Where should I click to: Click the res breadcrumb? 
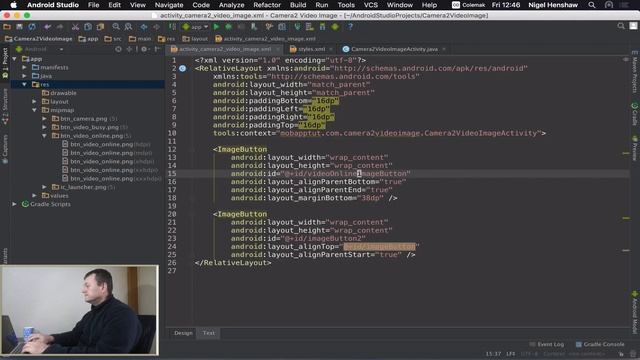point(167,39)
